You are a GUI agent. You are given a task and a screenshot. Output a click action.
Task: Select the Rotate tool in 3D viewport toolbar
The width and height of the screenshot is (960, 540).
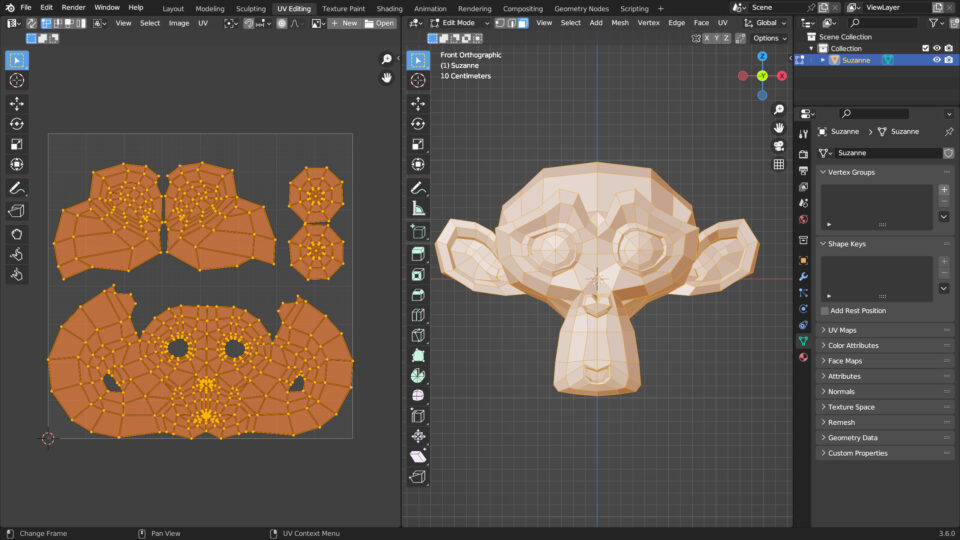[418, 124]
